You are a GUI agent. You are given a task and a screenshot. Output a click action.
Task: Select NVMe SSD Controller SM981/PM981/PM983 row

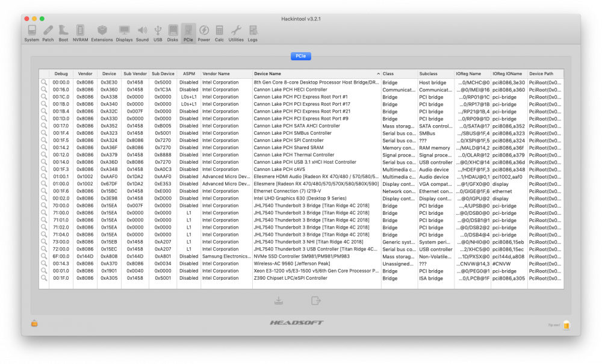point(301,256)
